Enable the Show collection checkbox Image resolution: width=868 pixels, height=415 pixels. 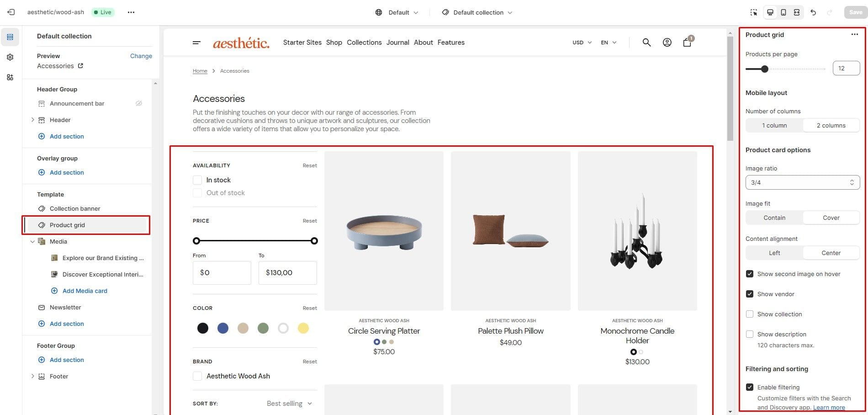coord(750,314)
